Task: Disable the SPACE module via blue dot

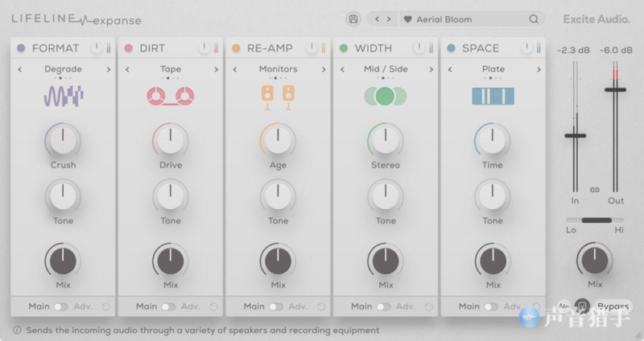Action: pos(452,48)
